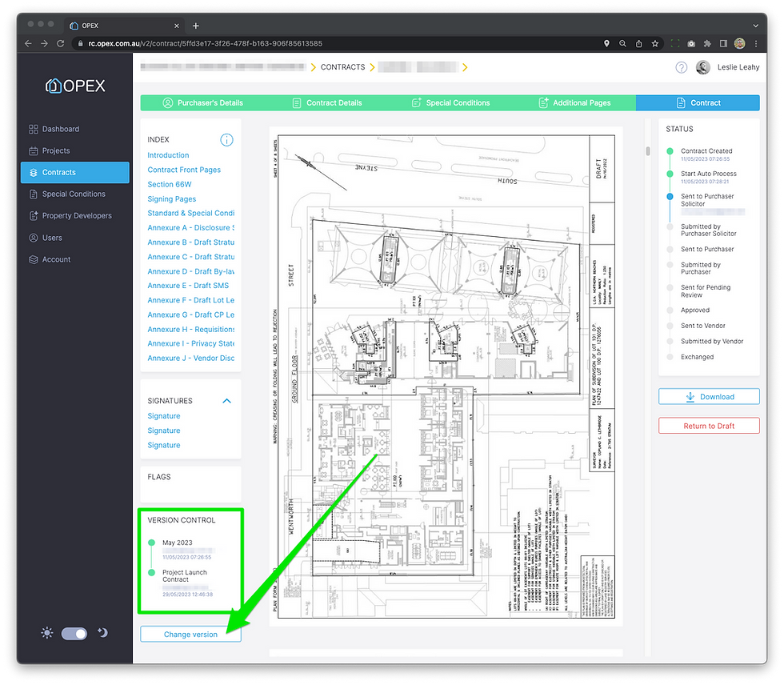Open Annexure F - Draft Lot link
This screenshot has width=784, height=685.
[190, 300]
